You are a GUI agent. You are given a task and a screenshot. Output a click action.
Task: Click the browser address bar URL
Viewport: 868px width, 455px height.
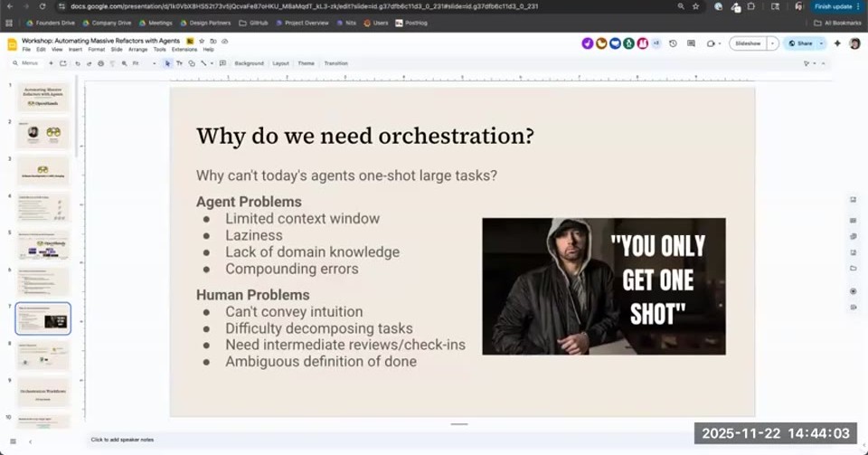tap(305, 6)
